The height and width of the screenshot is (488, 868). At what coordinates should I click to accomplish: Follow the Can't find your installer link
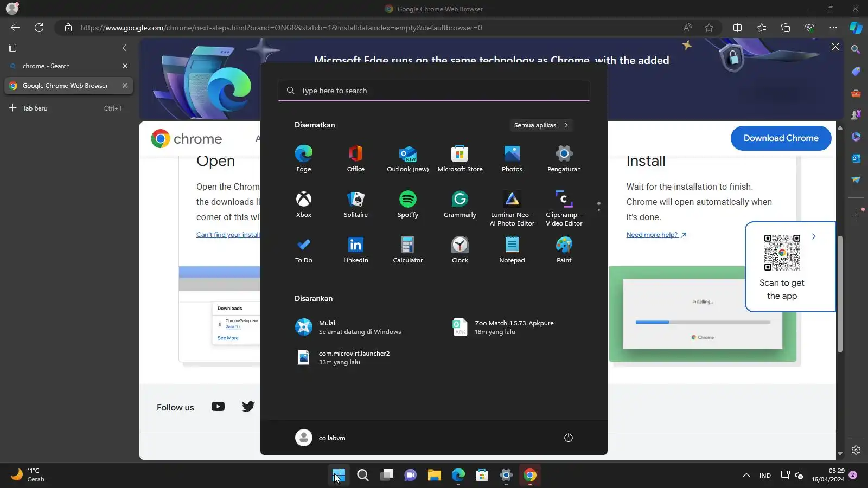[x=228, y=235]
